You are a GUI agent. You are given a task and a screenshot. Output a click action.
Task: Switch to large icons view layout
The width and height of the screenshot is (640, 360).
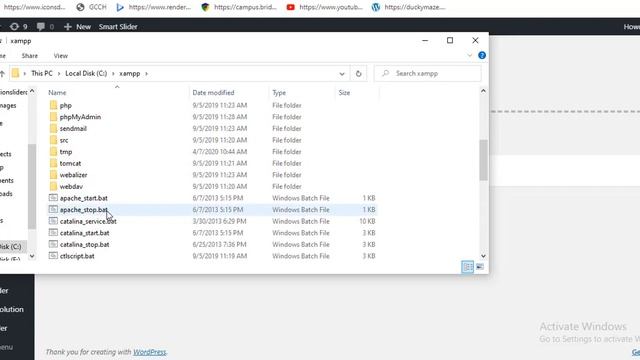(x=480, y=267)
